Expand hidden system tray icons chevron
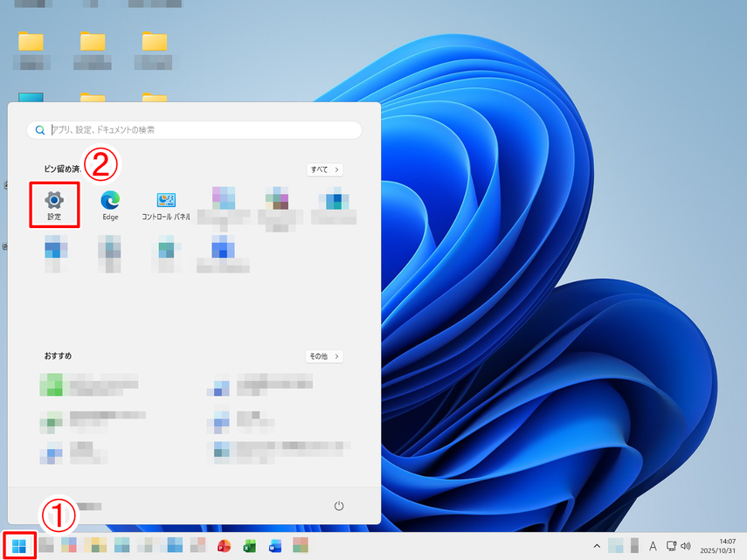747x560 pixels. [x=597, y=547]
